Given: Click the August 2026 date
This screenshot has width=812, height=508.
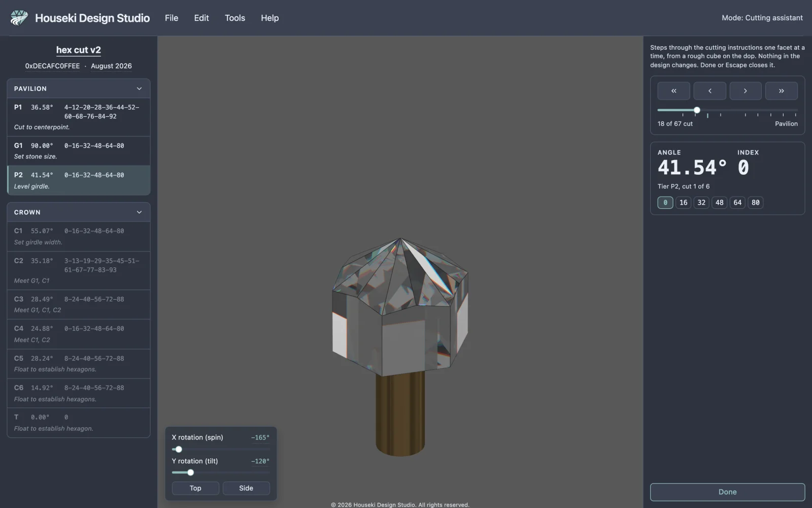Looking at the screenshot, I should pyautogui.click(x=111, y=66).
